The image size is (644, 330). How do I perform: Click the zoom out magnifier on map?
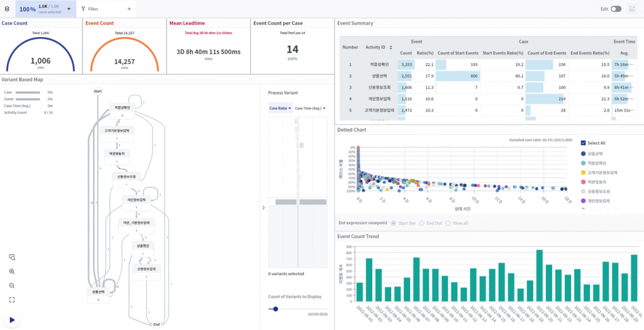(x=12, y=286)
